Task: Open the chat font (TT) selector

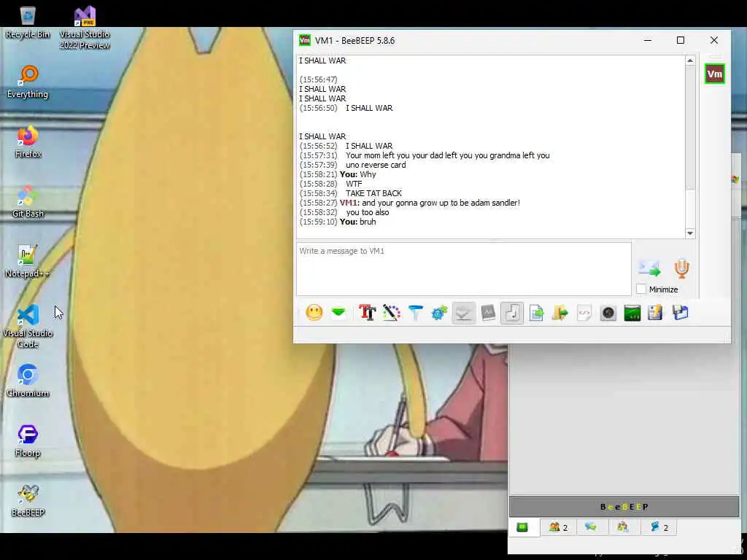Action: pos(367,313)
